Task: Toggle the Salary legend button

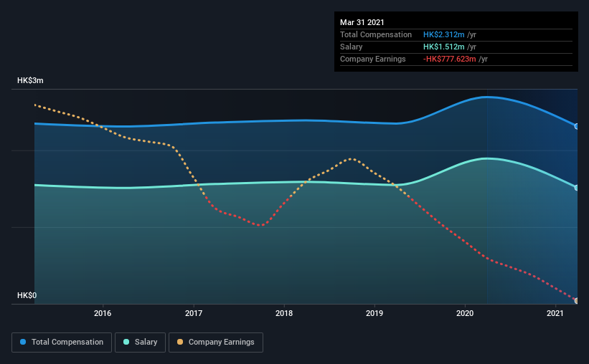Action: point(140,343)
